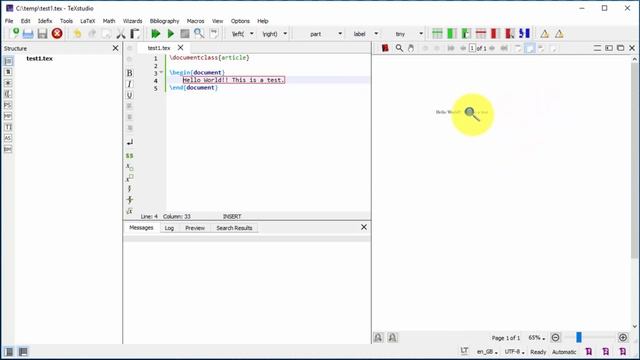This screenshot has width=640, height=360.
Task: Paste with the clipboard toolbar icon
Action: pos(135,33)
